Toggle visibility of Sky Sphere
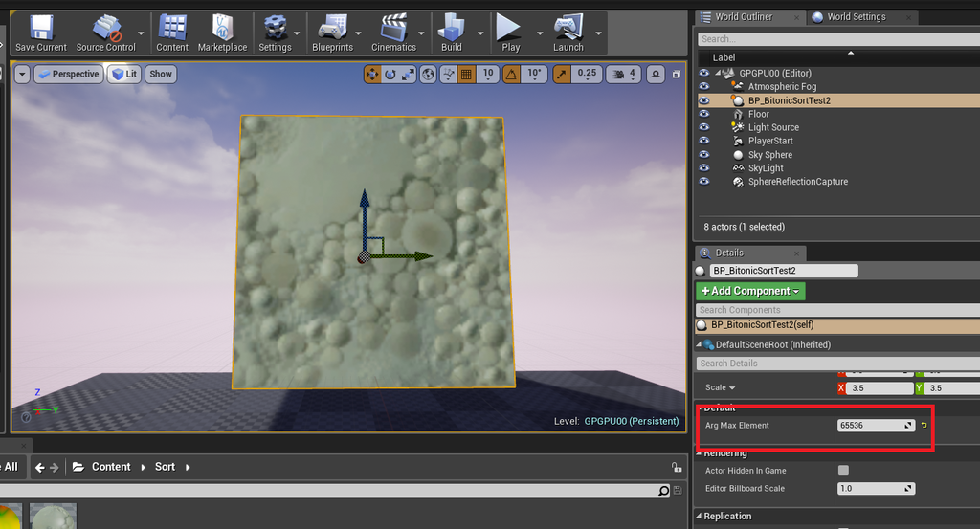 [704, 154]
